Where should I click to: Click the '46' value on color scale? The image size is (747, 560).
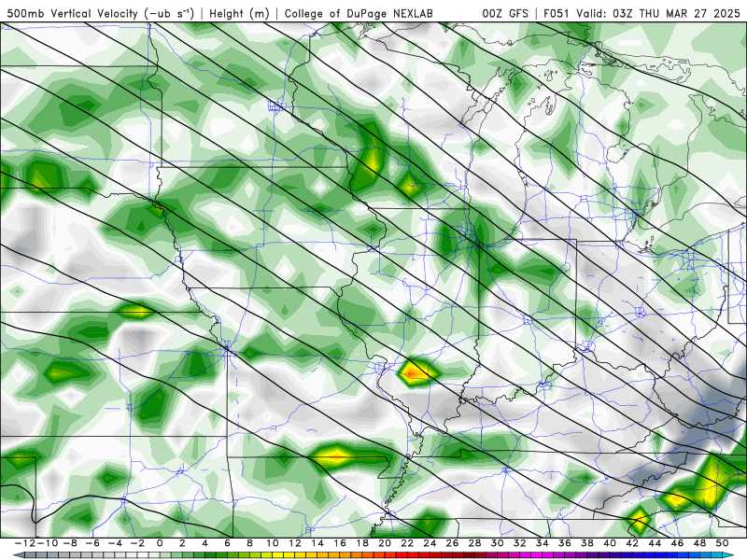point(678,543)
